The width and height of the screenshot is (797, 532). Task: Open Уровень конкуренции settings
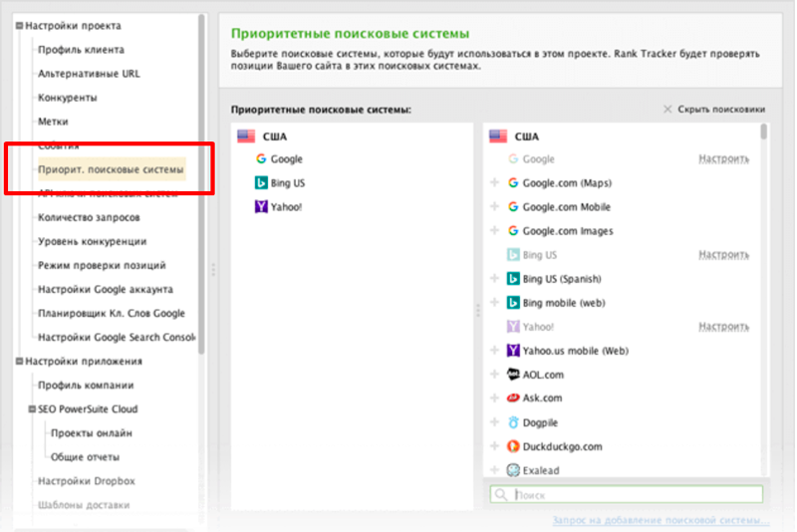92,241
